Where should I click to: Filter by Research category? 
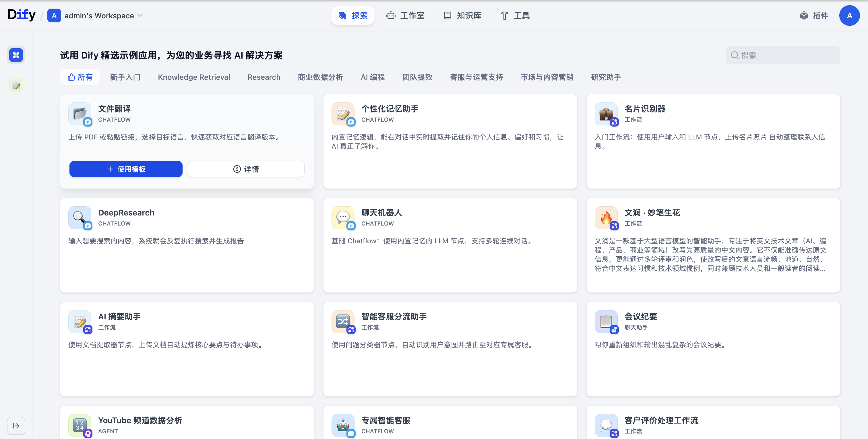pyautogui.click(x=264, y=77)
